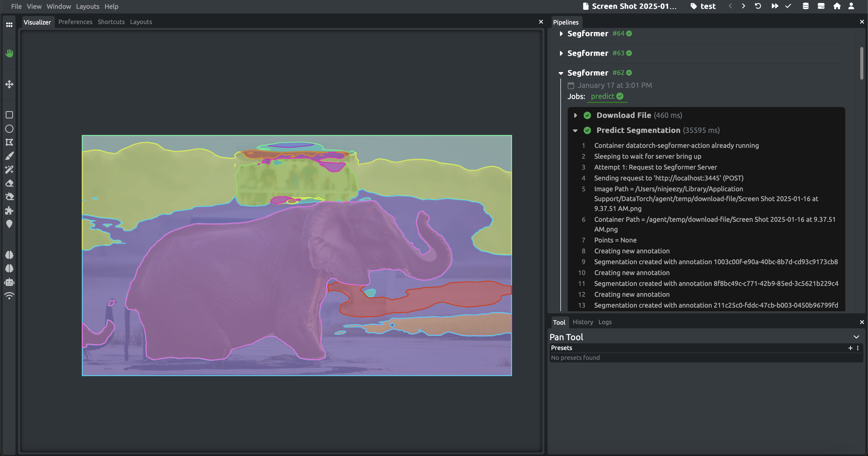The image size is (868, 456).
Task: Go to home icon in top bar
Action: (x=837, y=6)
